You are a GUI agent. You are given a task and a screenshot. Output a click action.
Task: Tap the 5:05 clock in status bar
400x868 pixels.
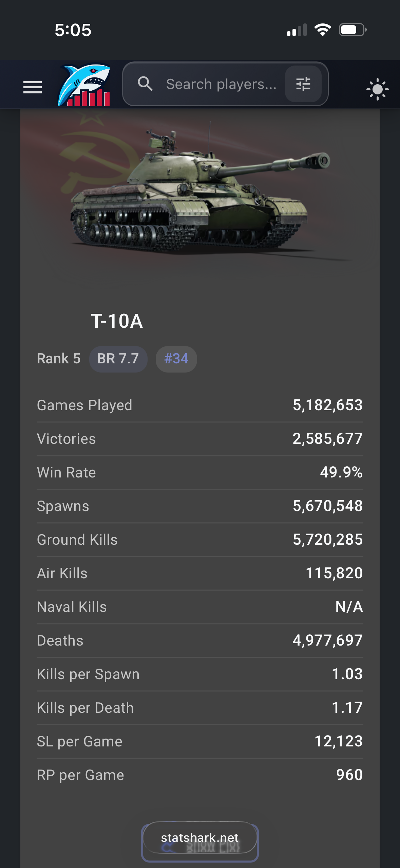coord(73,30)
